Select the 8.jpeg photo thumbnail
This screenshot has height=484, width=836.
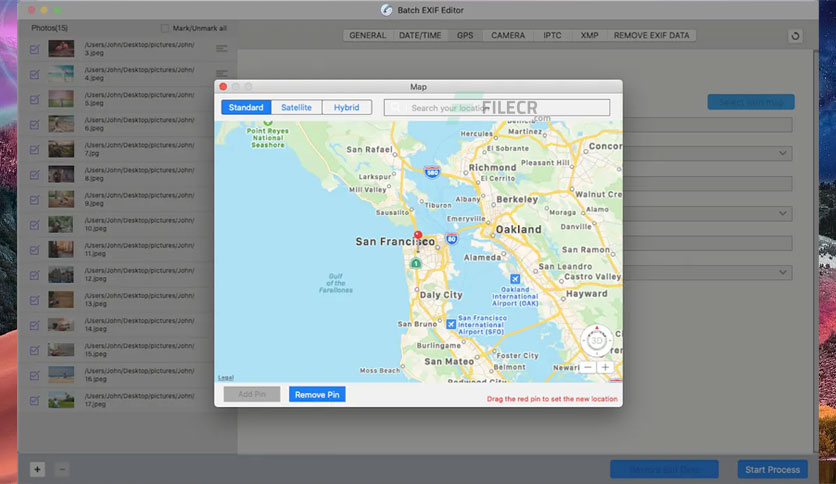pyautogui.click(x=61, y=174)
